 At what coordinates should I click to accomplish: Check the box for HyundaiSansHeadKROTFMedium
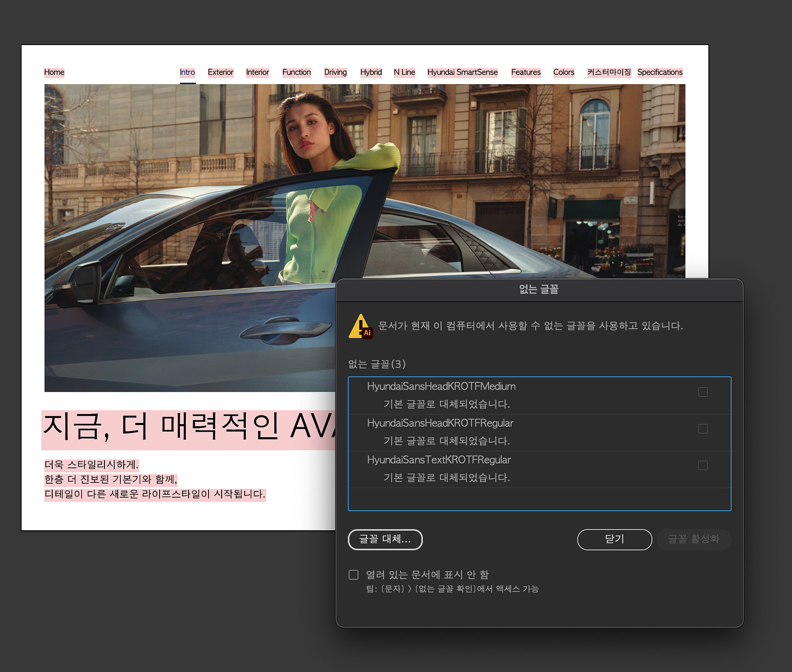(702, 392)
